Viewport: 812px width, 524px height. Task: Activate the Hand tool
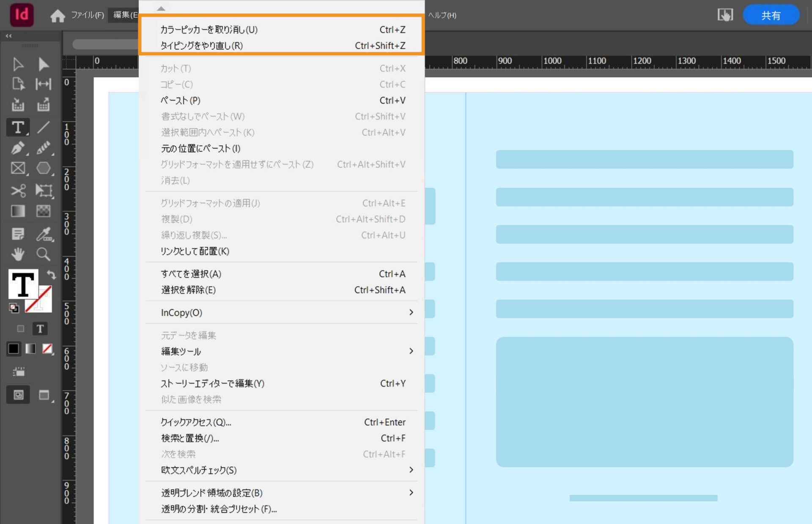(18, 254)
